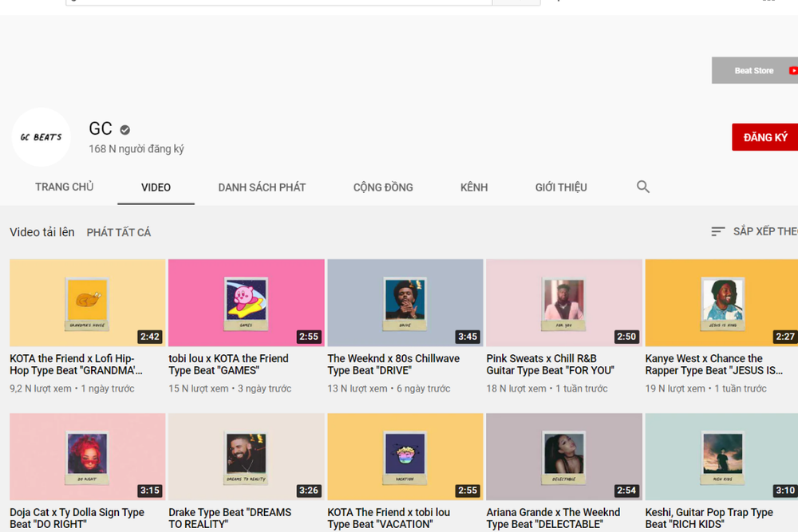
Task: Open The Weeknd DRIVE video thumbnail
Action: (405, 302)
